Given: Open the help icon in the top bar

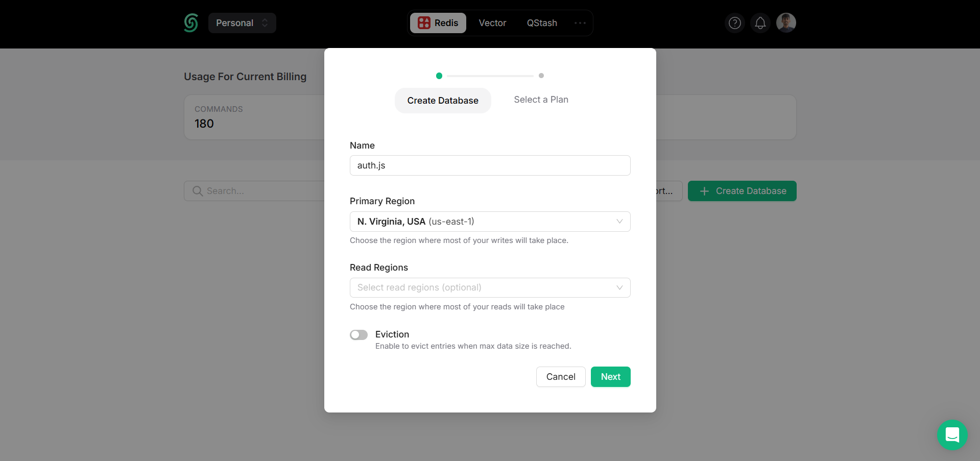Looking at the screenshot, I should [734, 22].
